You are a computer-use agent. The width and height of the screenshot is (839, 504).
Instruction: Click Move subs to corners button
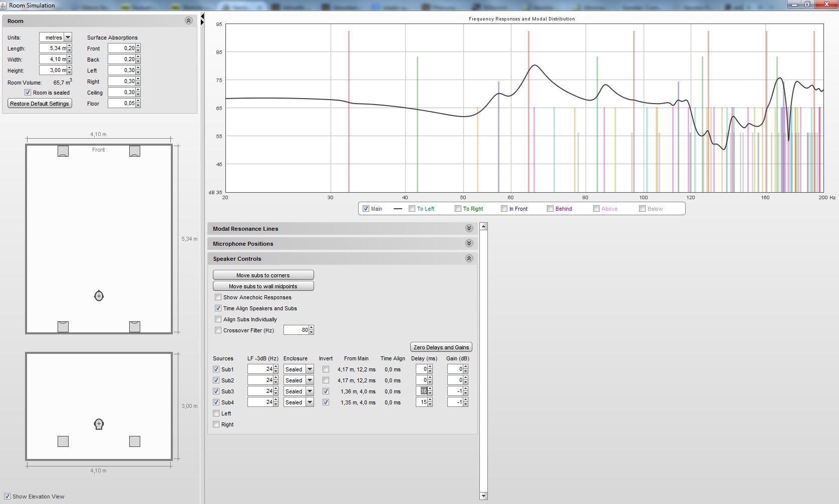tap(263, 275)
